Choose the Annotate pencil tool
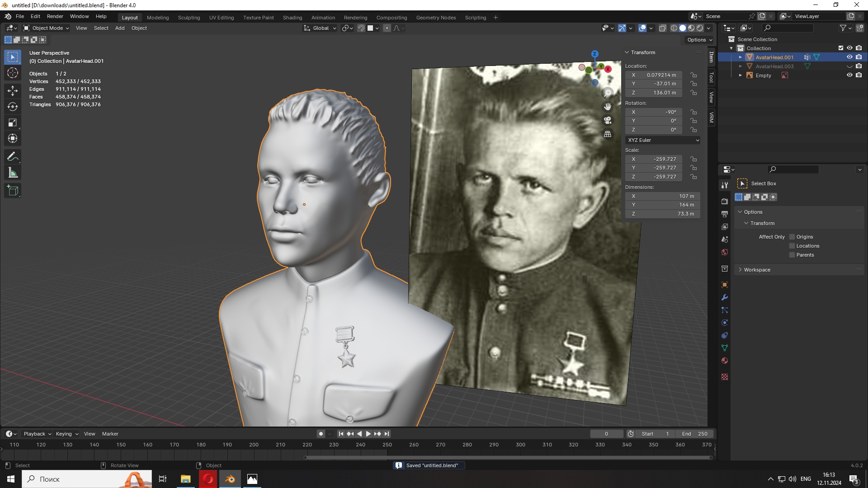The image size is (868, 488). tap(13, 157)
